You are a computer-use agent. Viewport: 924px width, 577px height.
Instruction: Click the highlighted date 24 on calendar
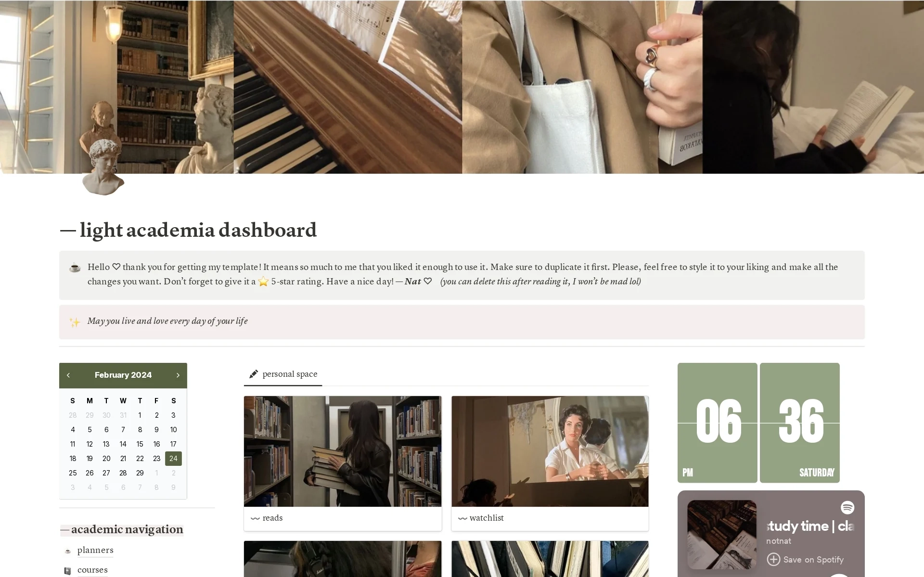coord(174,459)
